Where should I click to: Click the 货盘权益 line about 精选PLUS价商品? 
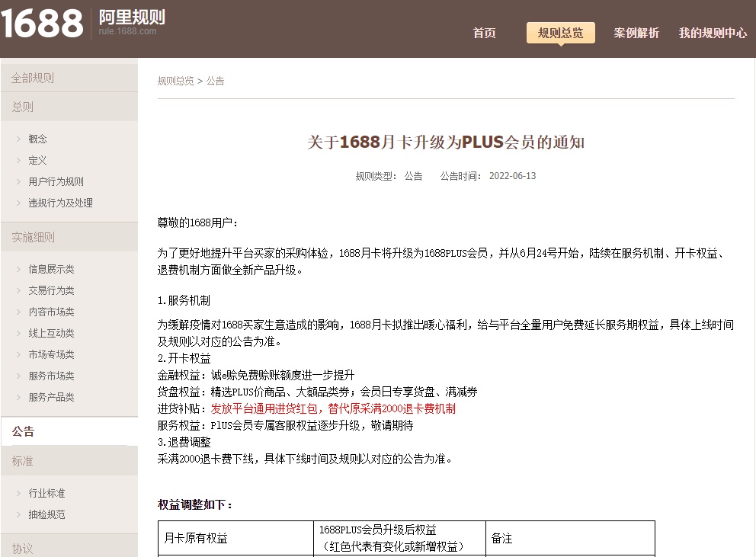click(x=317, y=392)
